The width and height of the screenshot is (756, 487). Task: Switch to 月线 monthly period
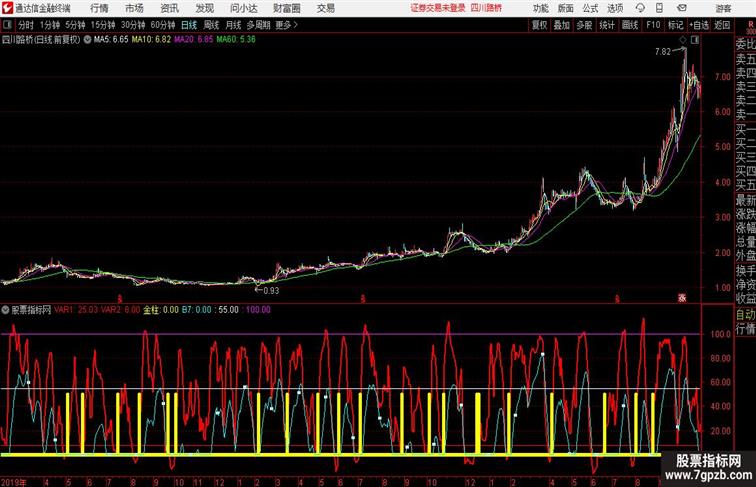pos(233,25)
